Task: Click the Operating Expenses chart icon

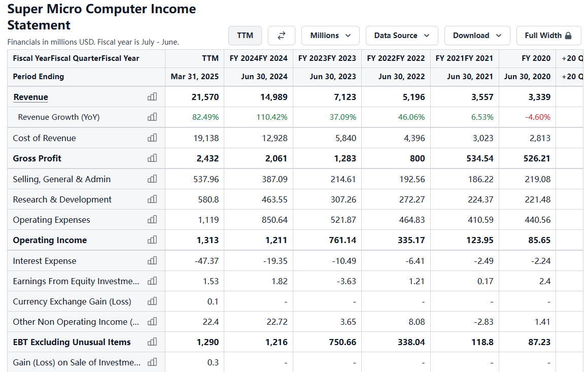Action: 152,220
